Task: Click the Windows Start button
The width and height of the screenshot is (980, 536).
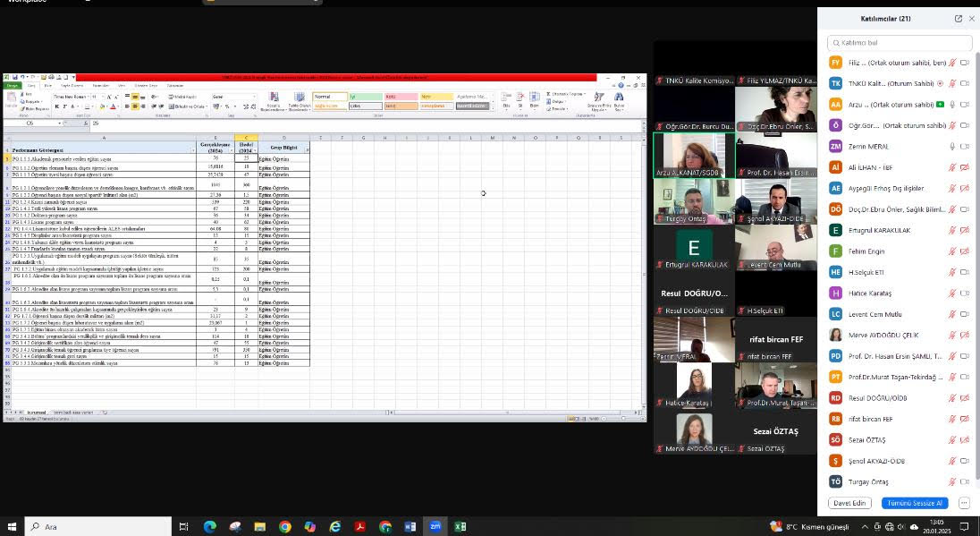Action: (x=12, y=527)
